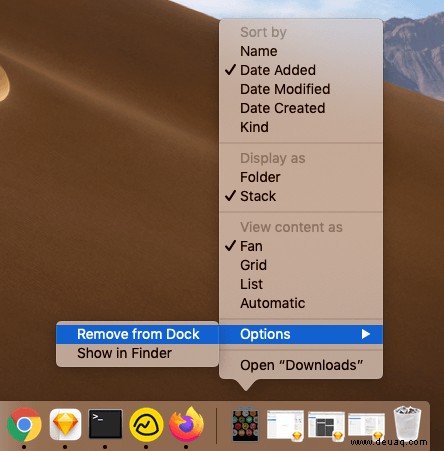Image resolution: width=444 pixels, height=451 pixels.
Task: Open dark-layout Sketch document thumbnail in Dock
Action: tap(326, 425)
